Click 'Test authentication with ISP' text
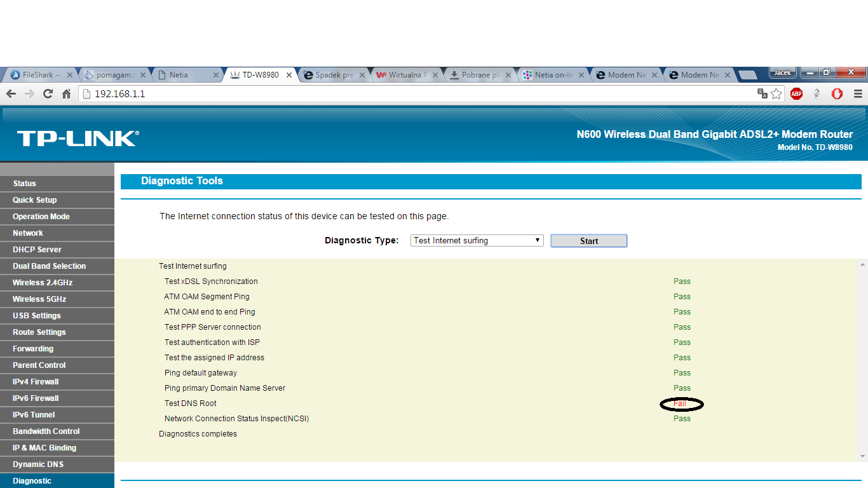This screenshot has height=488, width=868. click(x=212, y=342)
